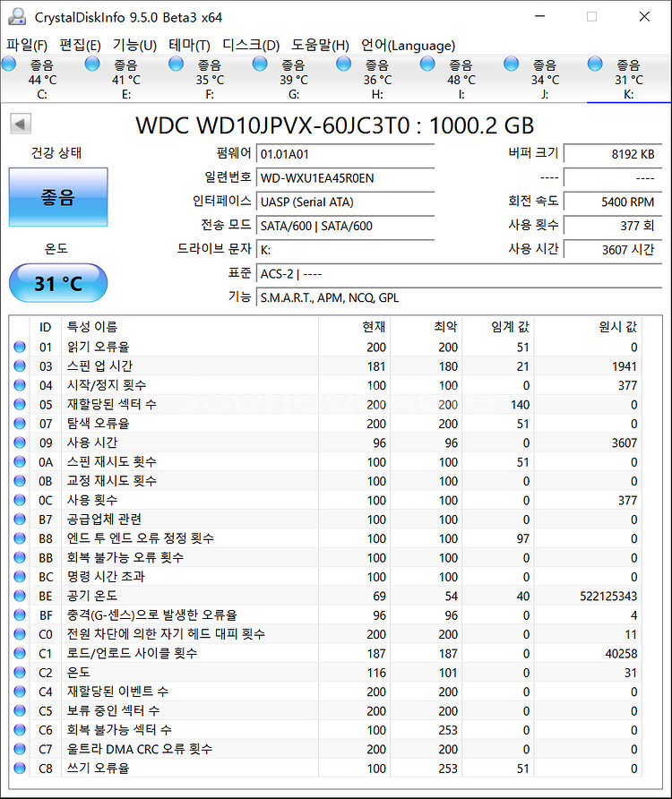Select the 재할당된 섹터 수 attribute row

[326, 404]
